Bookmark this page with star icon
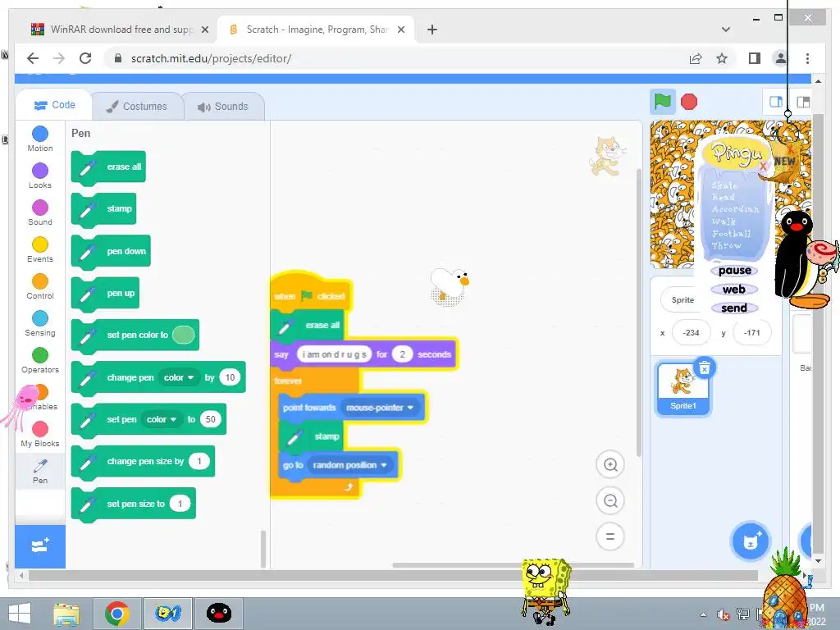This screenshot has width=840, height=630. pyautogui.click(x=722, y=58)
